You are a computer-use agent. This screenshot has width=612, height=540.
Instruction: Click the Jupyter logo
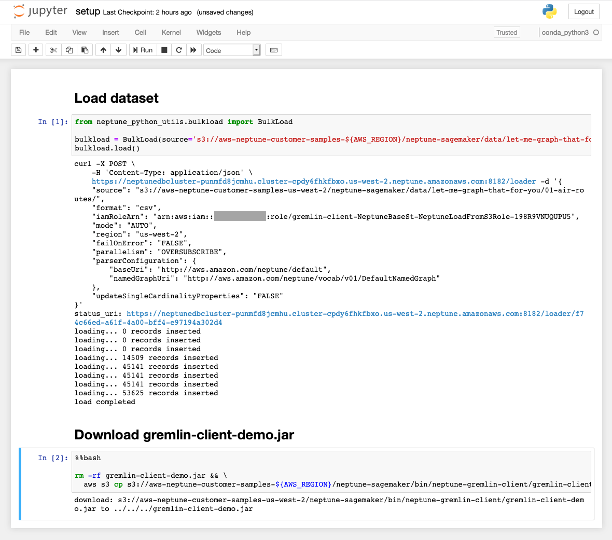click(40, 11)
